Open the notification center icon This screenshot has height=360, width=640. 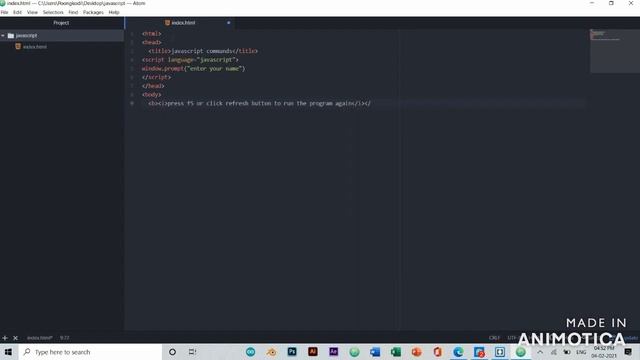tap(628, 352)
